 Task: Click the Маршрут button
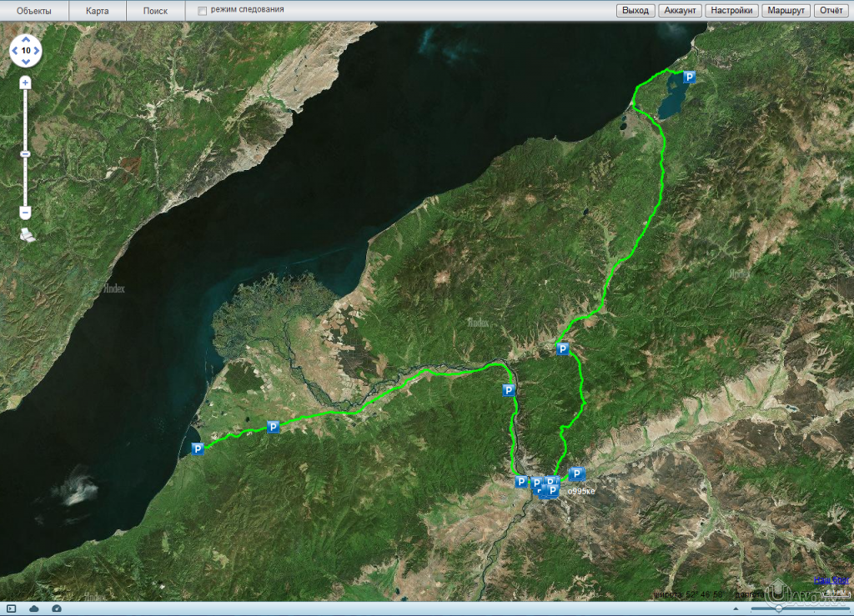[786, 11]
